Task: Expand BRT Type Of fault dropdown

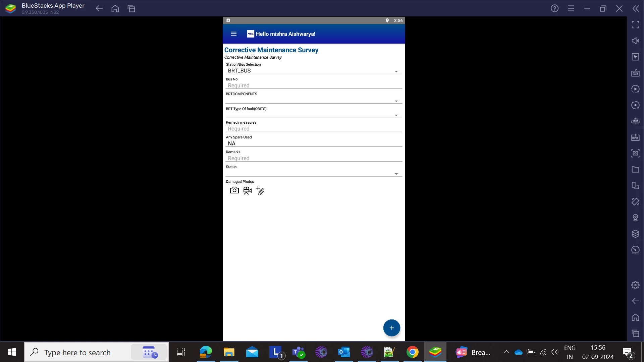Action: 313,115
